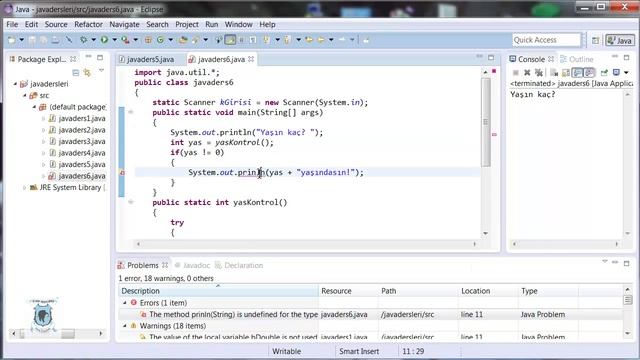Collapse the Errors (1 item) group
The height and width of the screenshot is (360, 640).
pos(125,303)
